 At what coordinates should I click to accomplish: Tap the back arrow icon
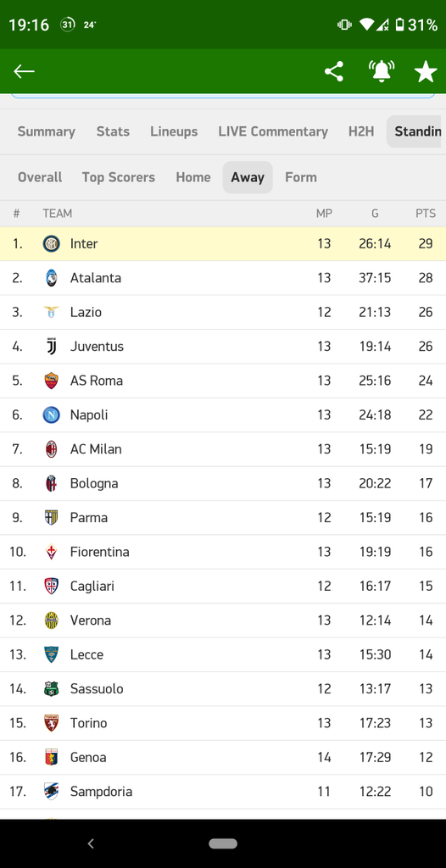pos(24,71)
